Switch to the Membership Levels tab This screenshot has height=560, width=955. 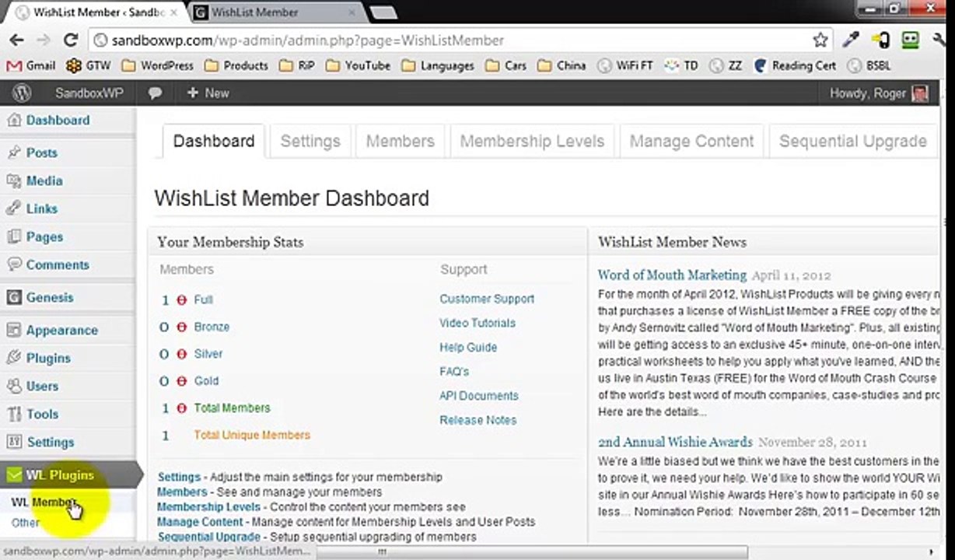532,142
